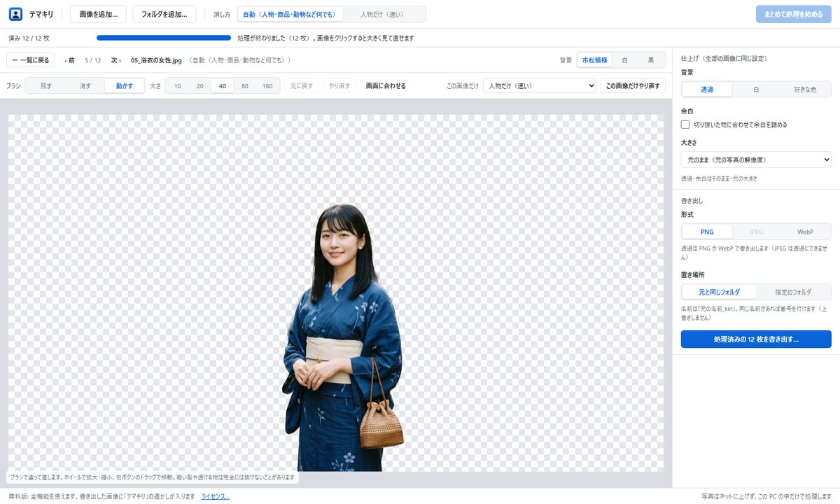The width and height of the screenshot is (840, 504).
Task: Select the 残す brush mode
Action: click(x=45, y=86)
